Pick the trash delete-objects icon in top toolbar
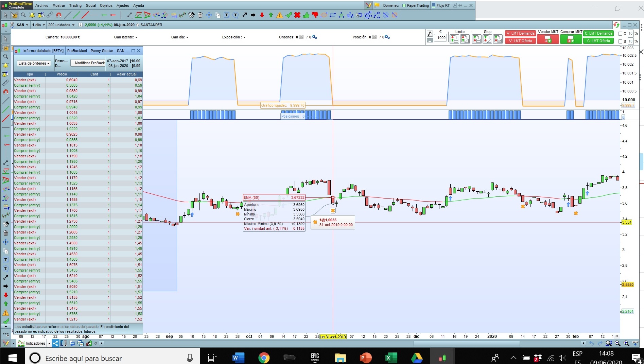 (x=200, y=15)
